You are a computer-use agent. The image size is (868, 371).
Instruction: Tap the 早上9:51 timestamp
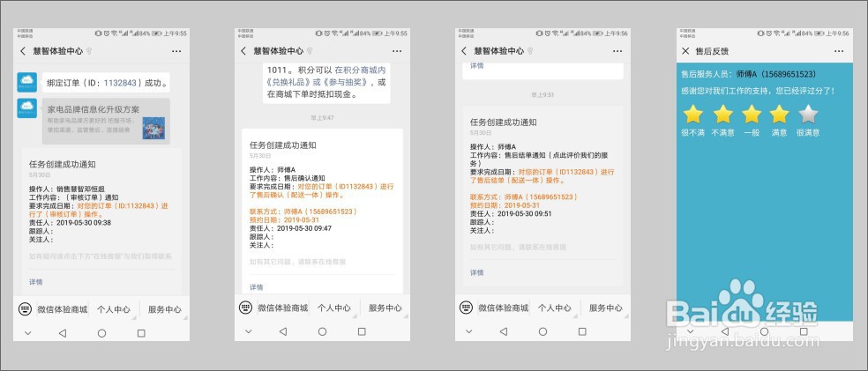(542, 95)
